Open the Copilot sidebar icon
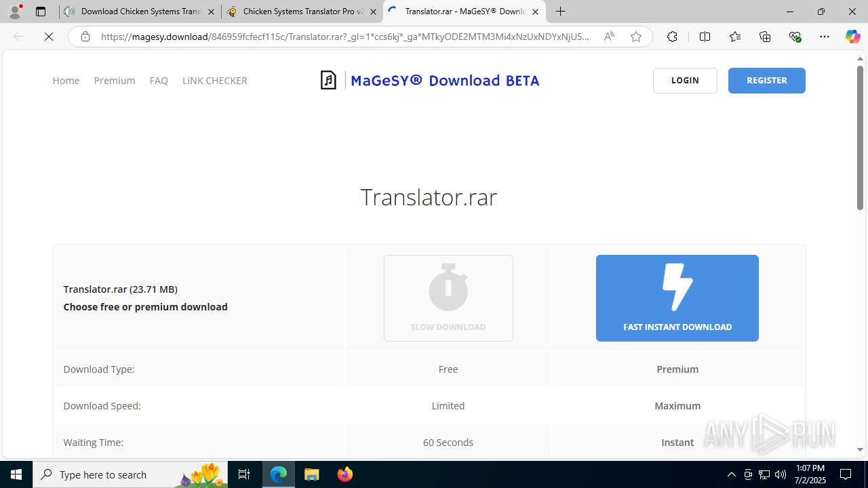The image size is (868, 488). (x=852, y=37)
